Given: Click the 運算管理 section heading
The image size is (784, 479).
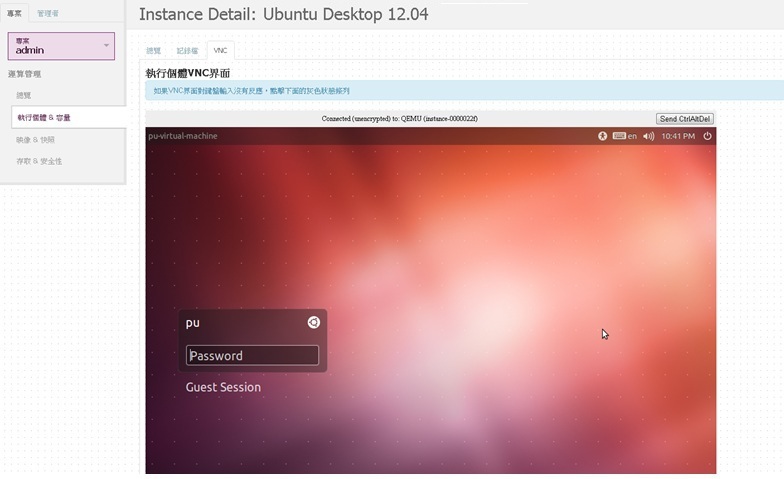Looking at the screenshot, I should pos(24,74).
